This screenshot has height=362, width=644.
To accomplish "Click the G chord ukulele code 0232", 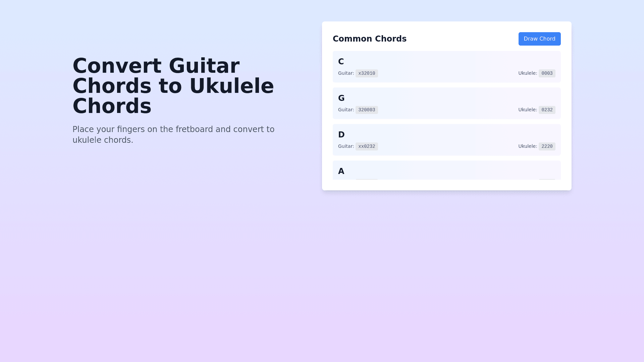I will click(547, 110).
